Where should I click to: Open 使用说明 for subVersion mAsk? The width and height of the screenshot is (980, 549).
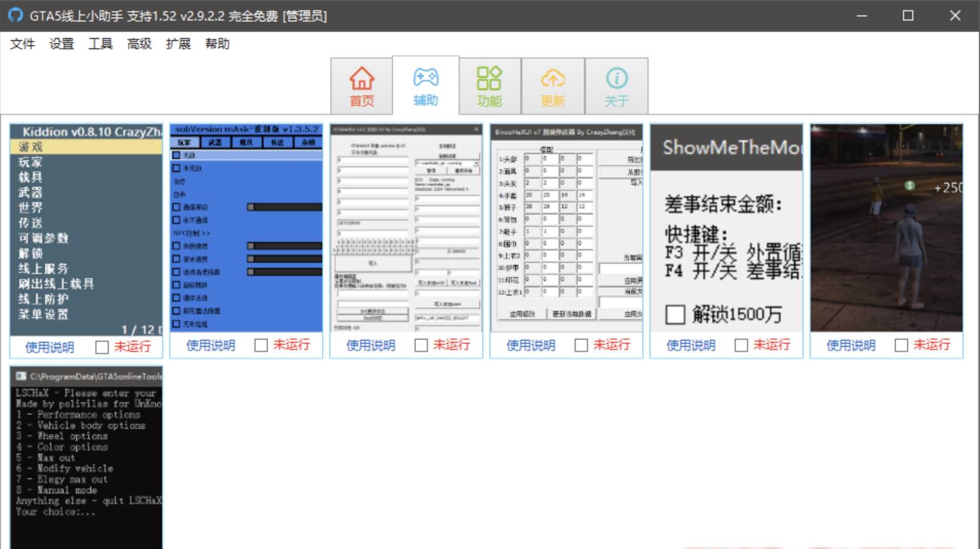pyautogui.click(x=210, y=345)
